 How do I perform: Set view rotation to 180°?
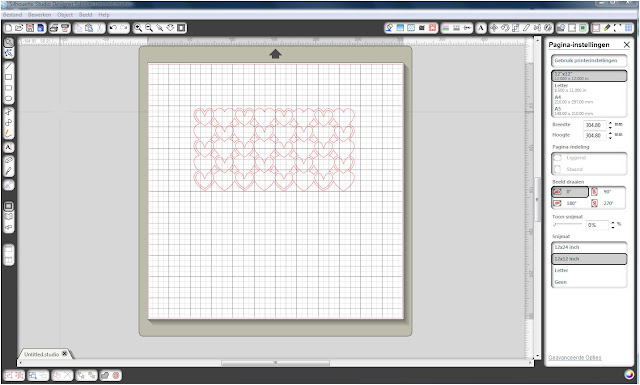click(x=570, y=203)
